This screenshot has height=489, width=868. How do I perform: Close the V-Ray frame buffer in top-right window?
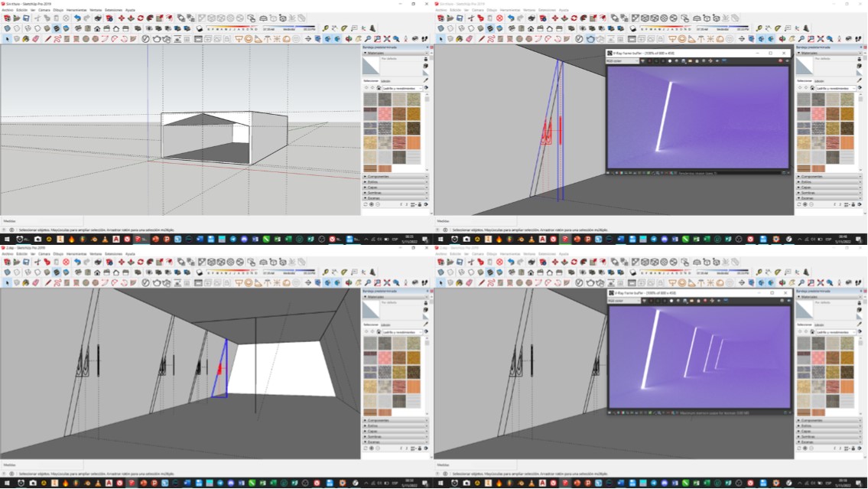pyautogui.click(x=784, y=53)
